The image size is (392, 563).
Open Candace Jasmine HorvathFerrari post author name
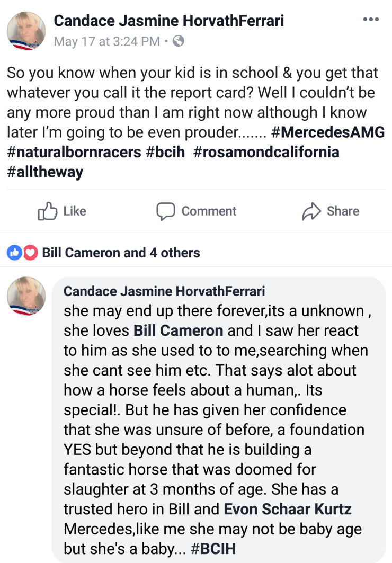169,21
